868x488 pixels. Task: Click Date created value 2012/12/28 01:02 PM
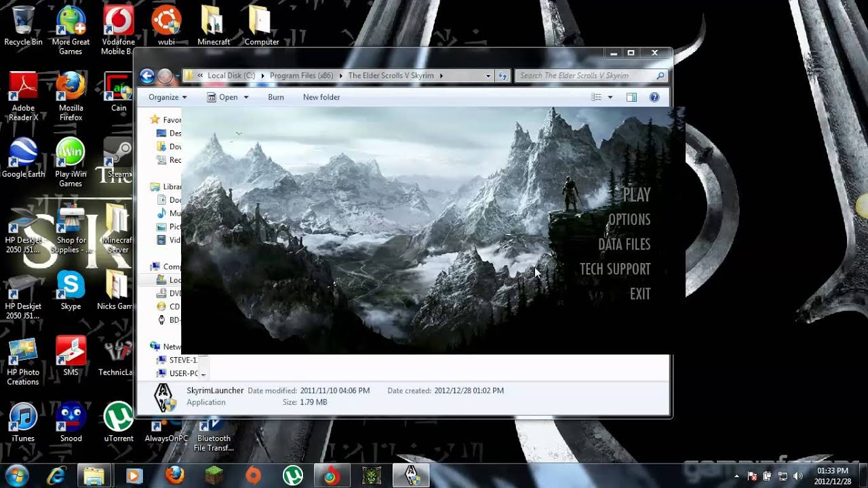pyautogui.click(x=469, y=391)
